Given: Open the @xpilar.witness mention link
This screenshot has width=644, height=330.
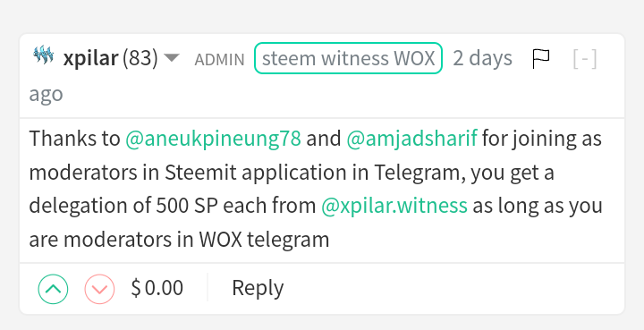Looking at the screenshot, I should [394, 206].
